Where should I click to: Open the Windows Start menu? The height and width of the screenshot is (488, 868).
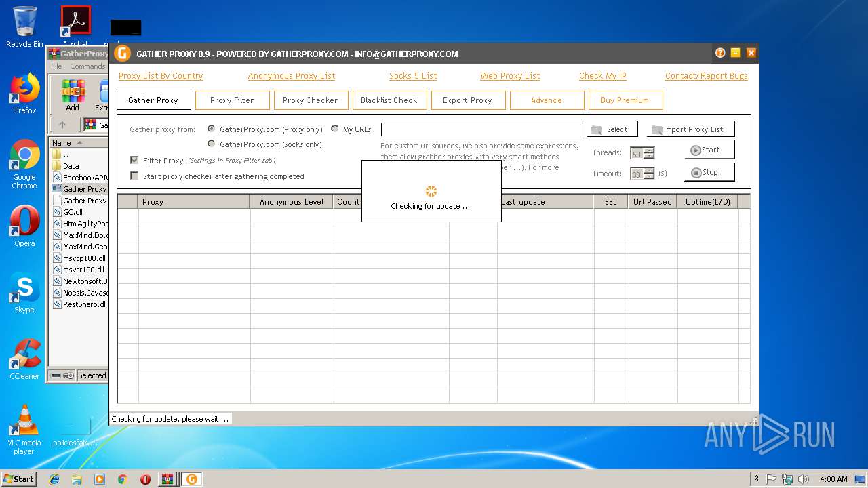(19, 479)
